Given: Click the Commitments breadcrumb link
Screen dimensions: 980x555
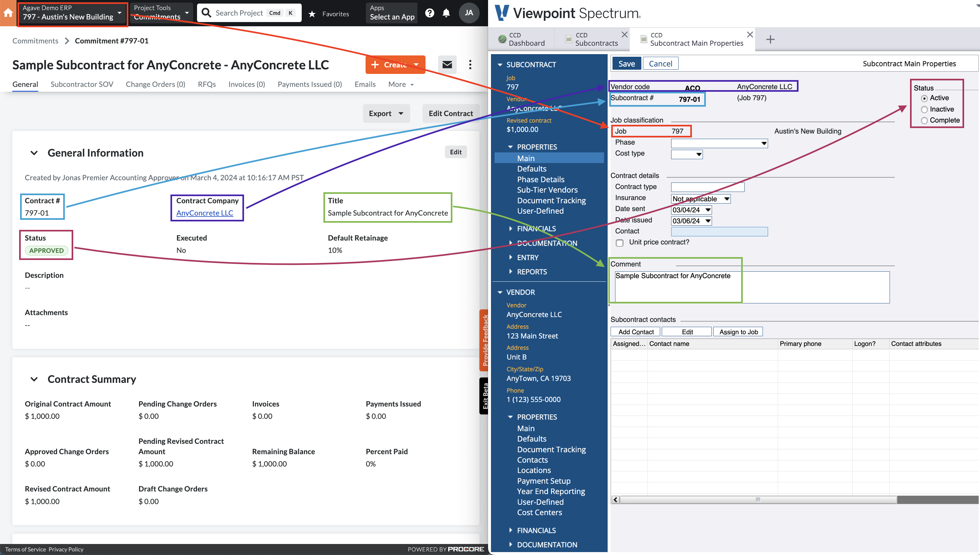Looking at the screenshot, I should coord(35,41).
